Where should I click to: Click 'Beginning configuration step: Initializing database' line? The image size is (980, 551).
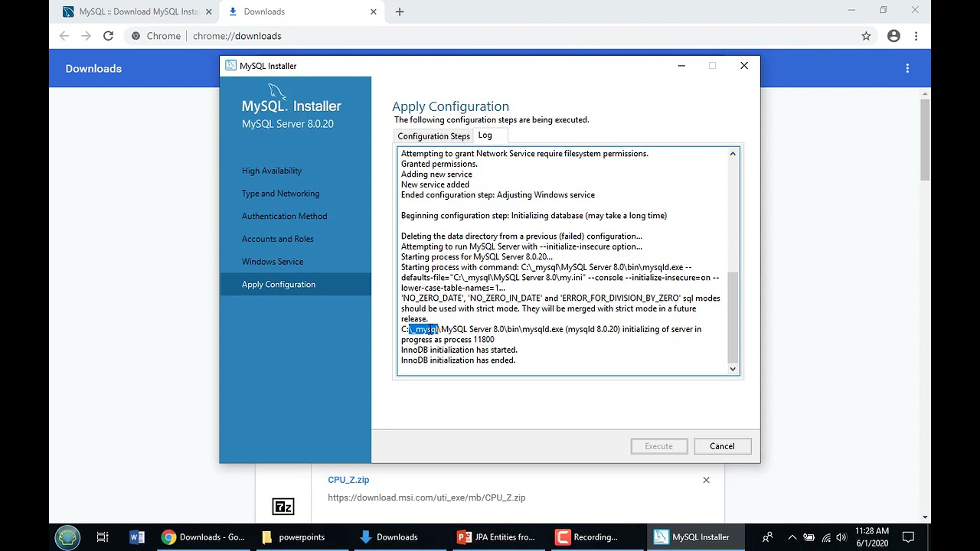534,216
